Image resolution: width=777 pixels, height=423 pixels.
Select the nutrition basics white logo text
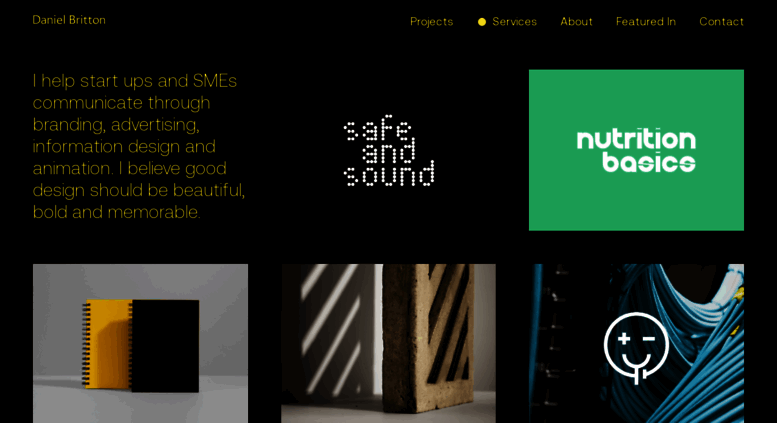tap(636, 151)
